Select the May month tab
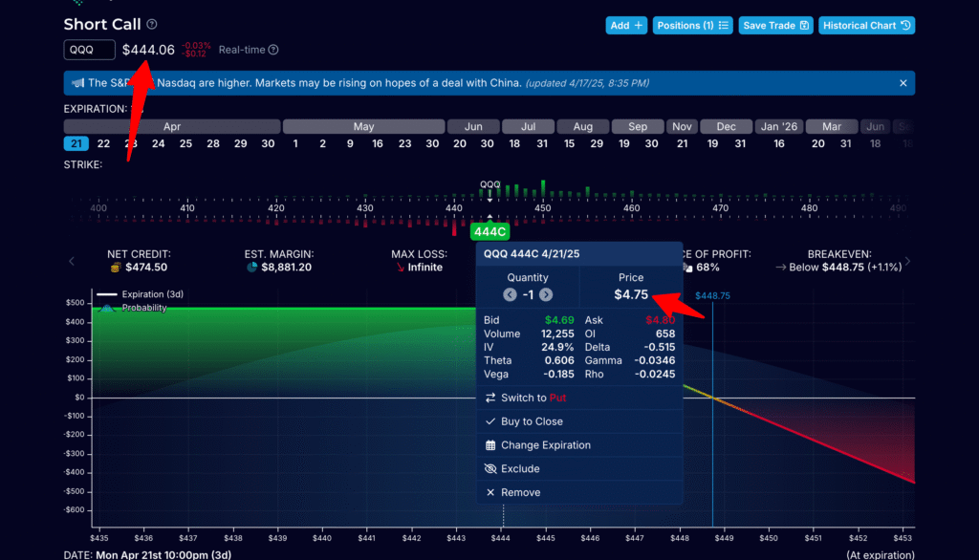 [364, 127]
